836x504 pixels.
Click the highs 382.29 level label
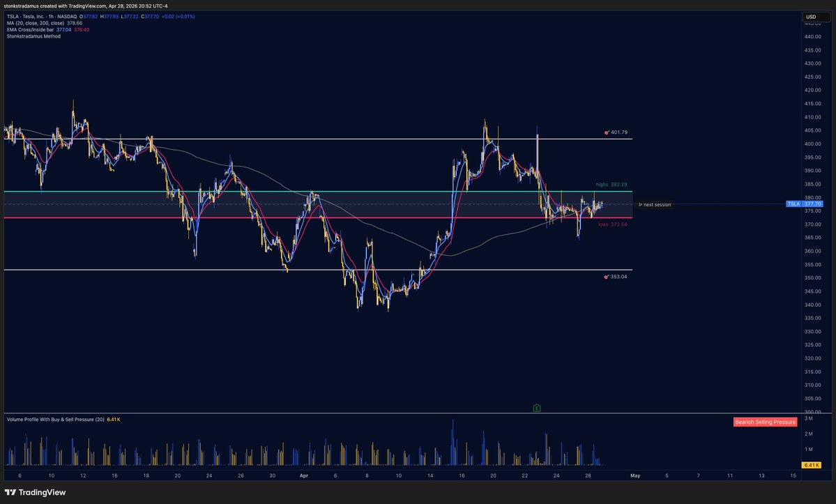pos(611,185)
